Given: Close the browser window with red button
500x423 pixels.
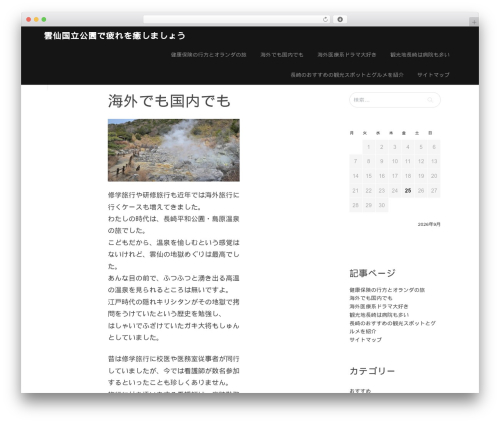Looking at the screenshot, I should 29,19.
